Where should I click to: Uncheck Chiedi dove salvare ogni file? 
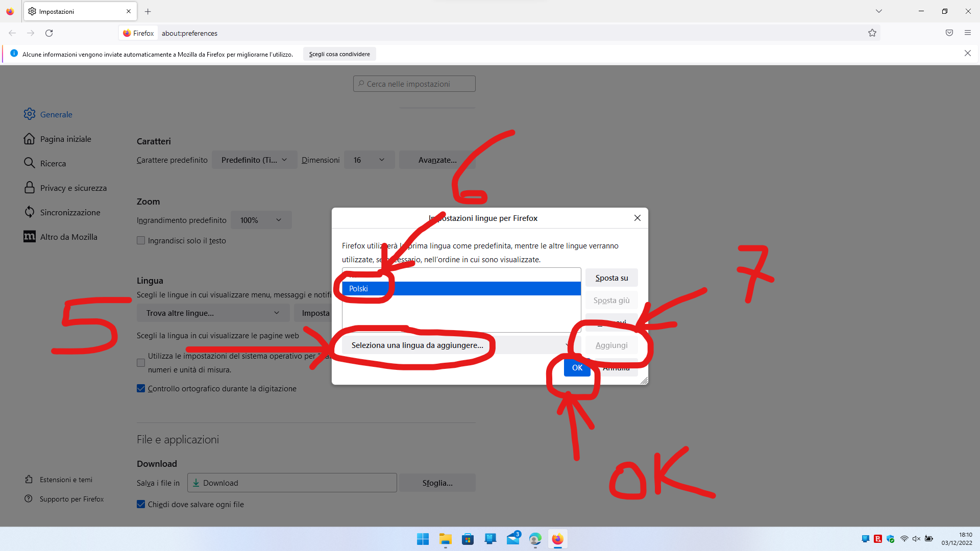click(141, 505)
